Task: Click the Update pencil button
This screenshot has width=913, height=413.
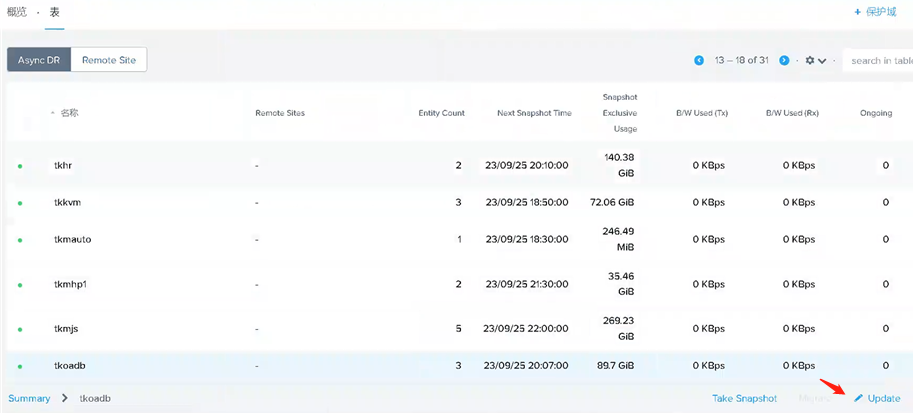Action: pos(877,398)
